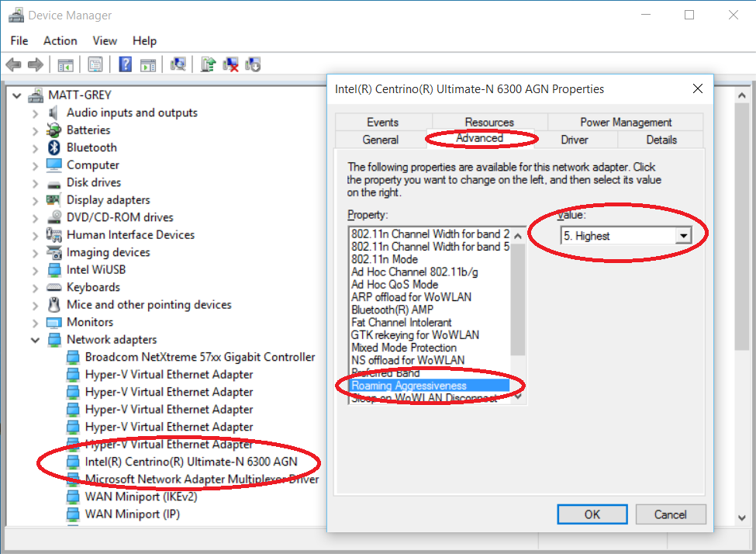Open the Action menu

point(60,41)
